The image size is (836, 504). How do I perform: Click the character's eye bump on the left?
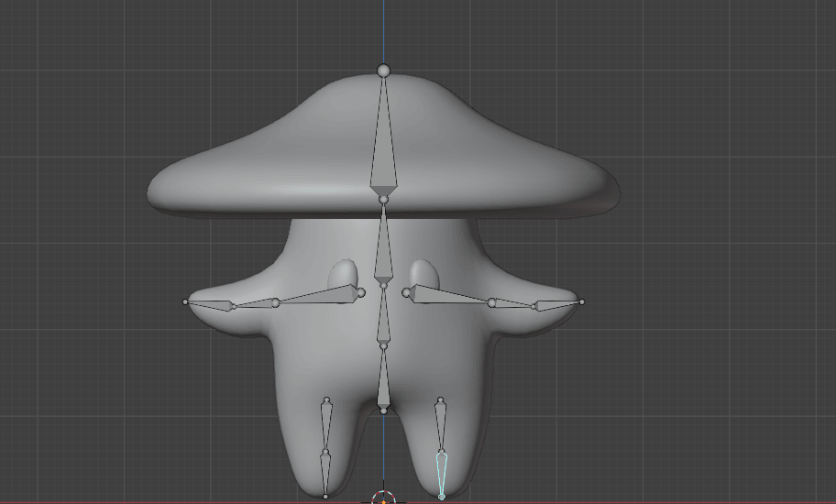pyautogui.click(x=342, y=273)
